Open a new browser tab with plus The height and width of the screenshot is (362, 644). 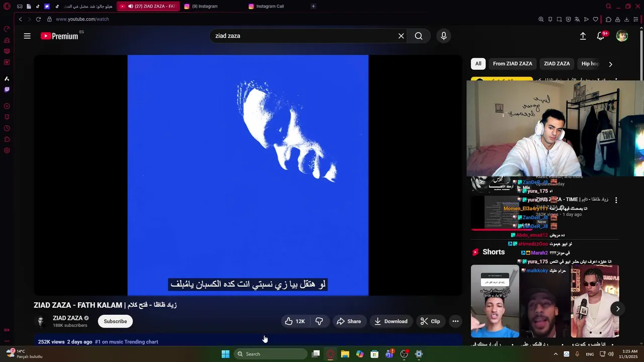click(313, 7)
